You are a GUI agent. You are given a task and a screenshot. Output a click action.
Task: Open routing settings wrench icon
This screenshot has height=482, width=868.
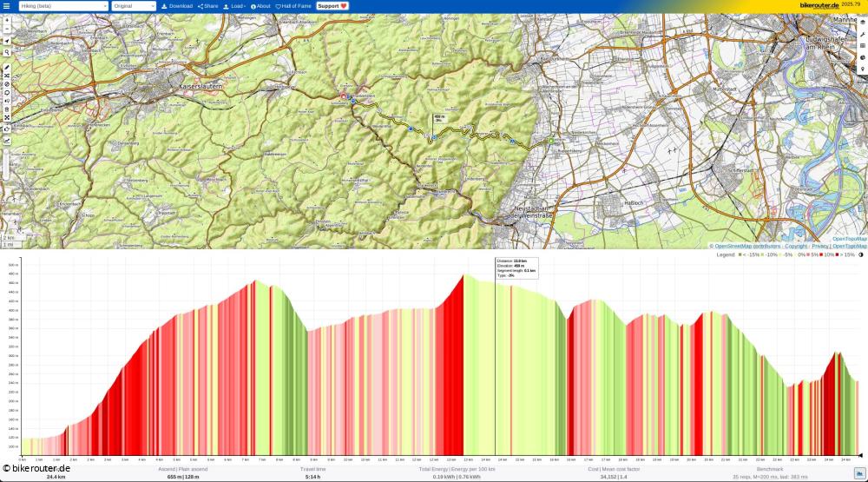tap(862, 34)
